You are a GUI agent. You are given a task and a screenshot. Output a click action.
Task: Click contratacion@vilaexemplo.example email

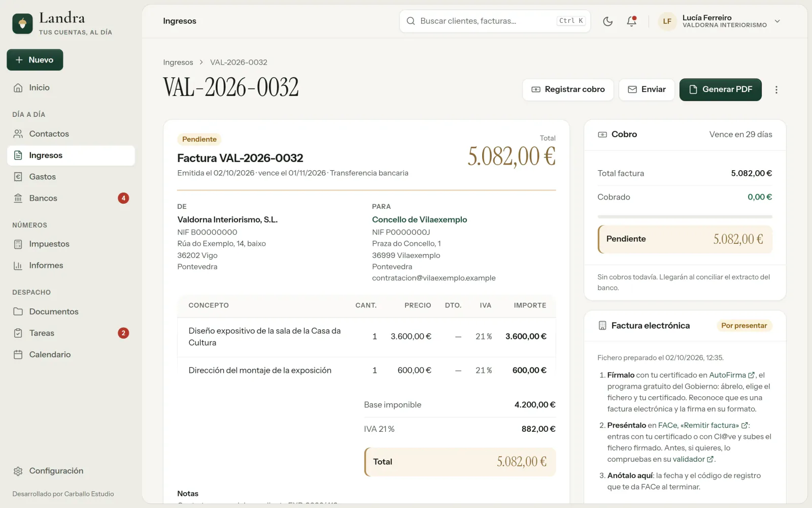(x=433, y=278)
